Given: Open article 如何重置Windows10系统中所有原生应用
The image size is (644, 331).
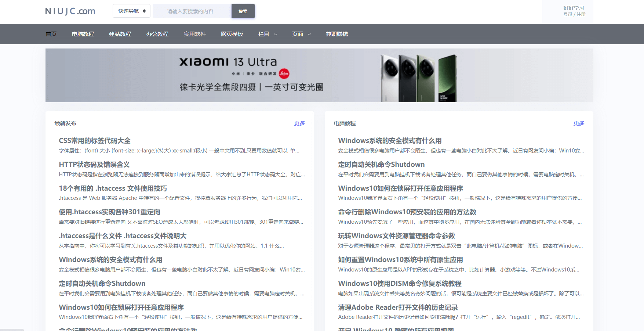Looking at the screenshot, I should (x=400, y=260).
